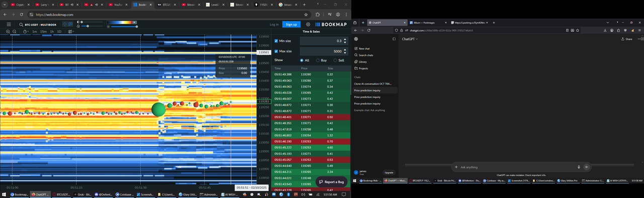Click the Bookmap logo
This screenshot has height=198, width=644.
pyautogui.click(x=332, y=24)
